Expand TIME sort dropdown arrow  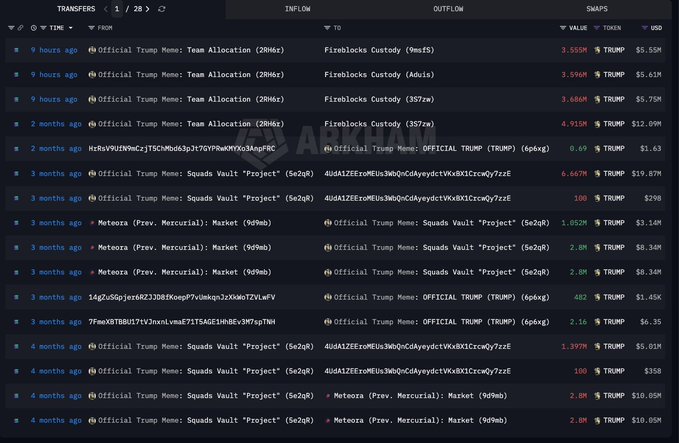(71, 28)
